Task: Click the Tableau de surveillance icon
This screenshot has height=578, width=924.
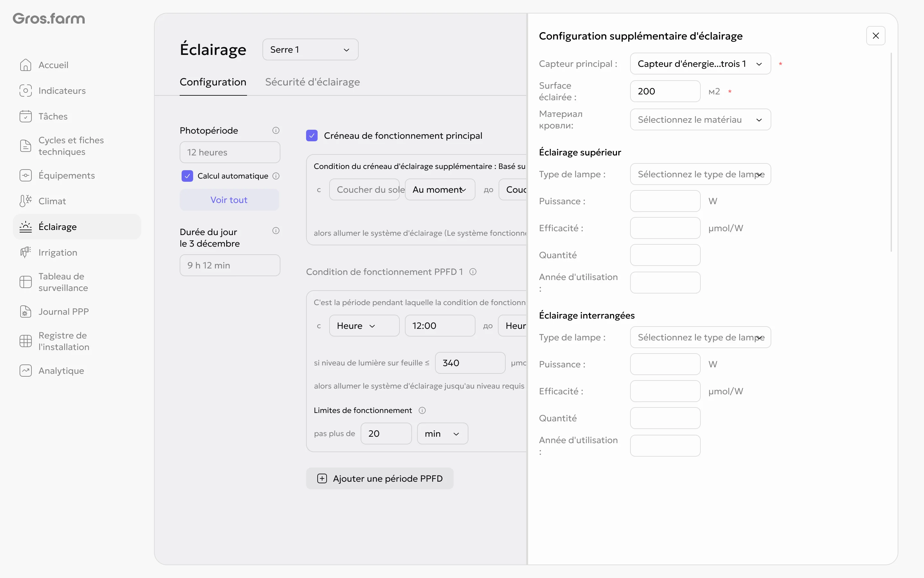Action: coord(26,282)
